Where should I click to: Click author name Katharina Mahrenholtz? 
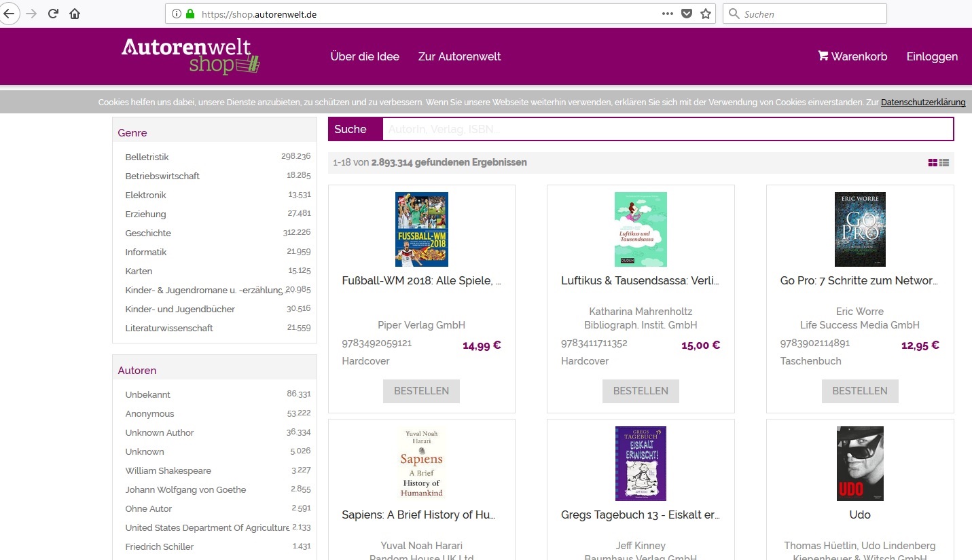[x=641, y=312]
